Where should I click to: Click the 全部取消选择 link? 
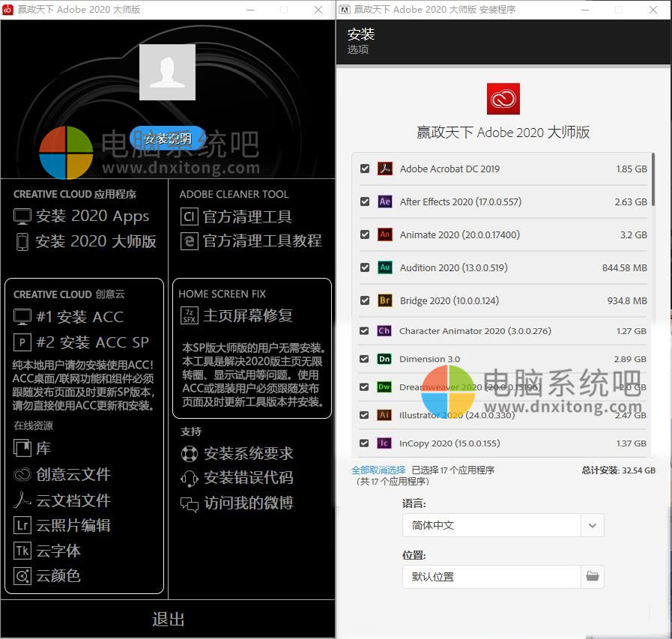(378, 470)
